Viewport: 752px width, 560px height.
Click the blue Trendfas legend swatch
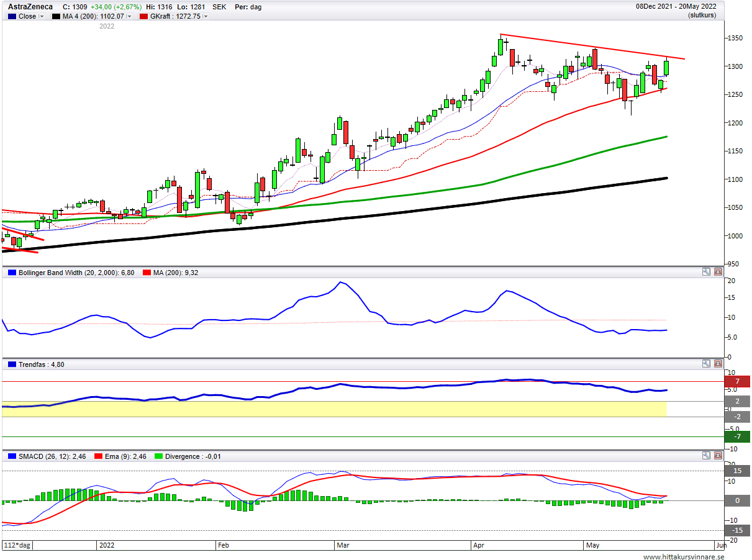[x=12, y=364]
